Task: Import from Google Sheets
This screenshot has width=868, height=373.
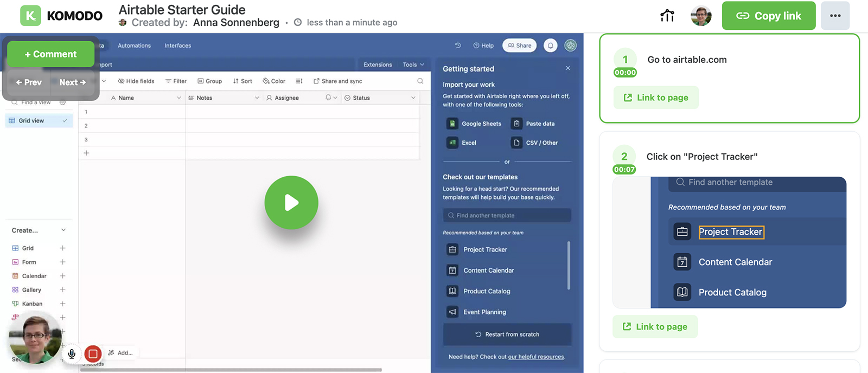Action: click(474, 124)
